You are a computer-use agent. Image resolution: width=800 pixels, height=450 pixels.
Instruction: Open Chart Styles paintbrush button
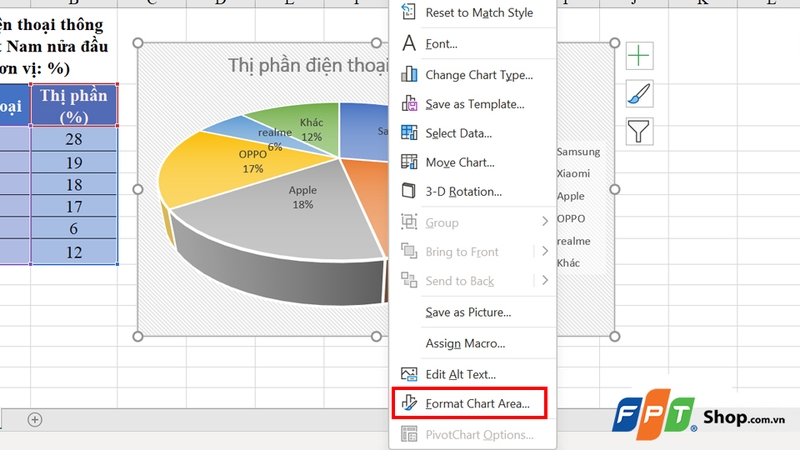pyautogui.click(x=639, y=94)
